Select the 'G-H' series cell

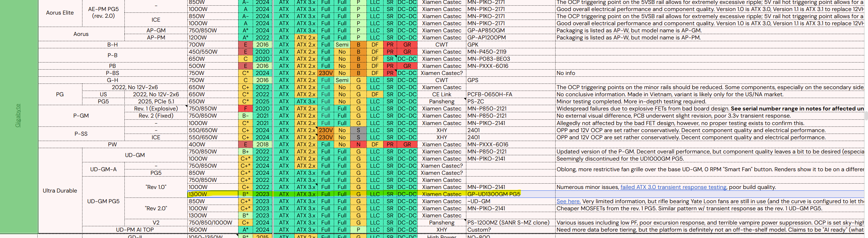tap(113, 80)
